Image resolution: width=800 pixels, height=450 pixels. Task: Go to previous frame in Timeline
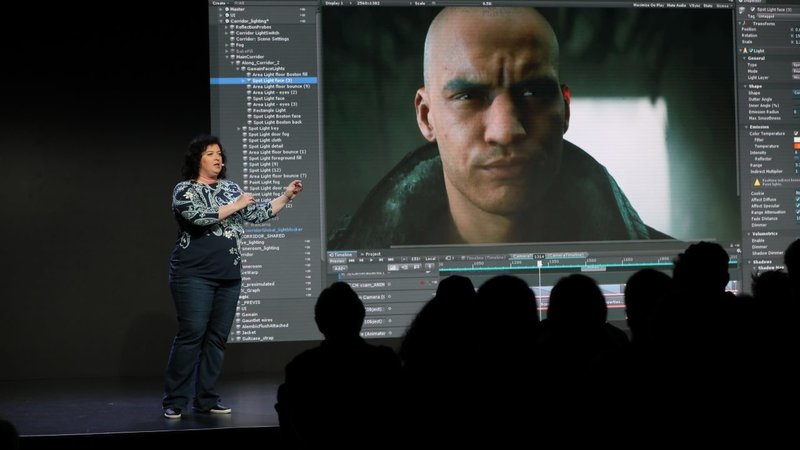point(361,260)
